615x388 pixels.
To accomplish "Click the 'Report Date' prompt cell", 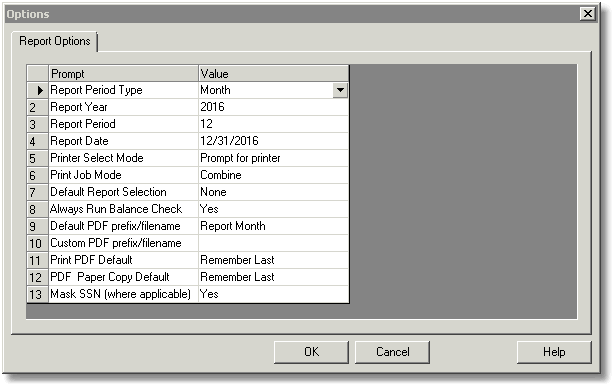I will pyautogui.click(x=124, y=141).
